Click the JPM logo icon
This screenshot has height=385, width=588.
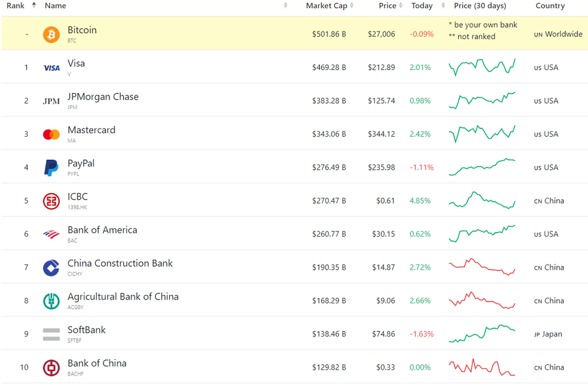[x=51, y=101]
